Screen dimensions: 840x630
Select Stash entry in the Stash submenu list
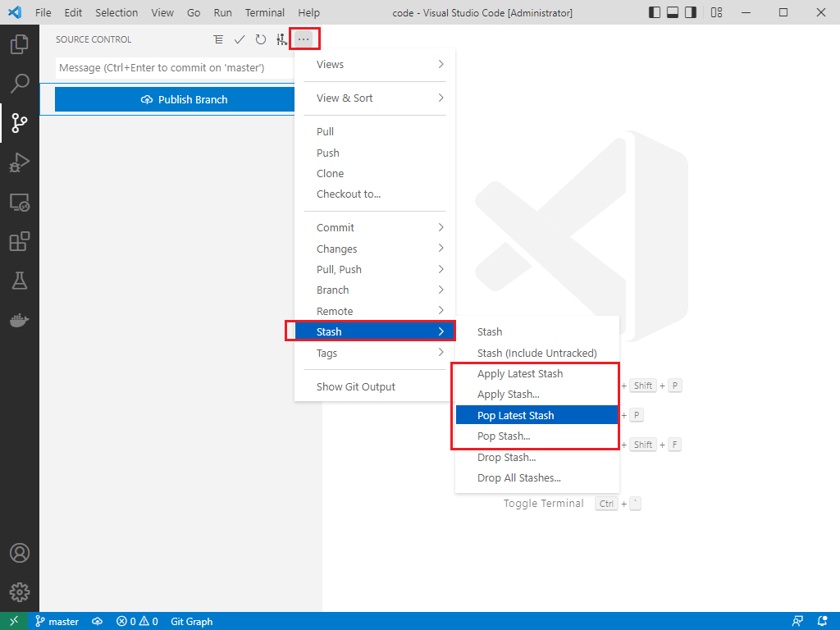[536, 331]
